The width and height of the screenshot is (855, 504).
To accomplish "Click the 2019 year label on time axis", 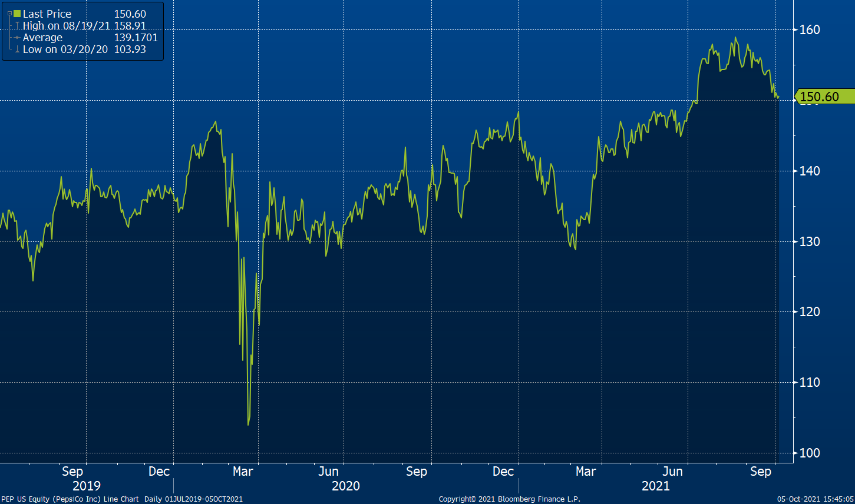I will click(x=87, y=486).
